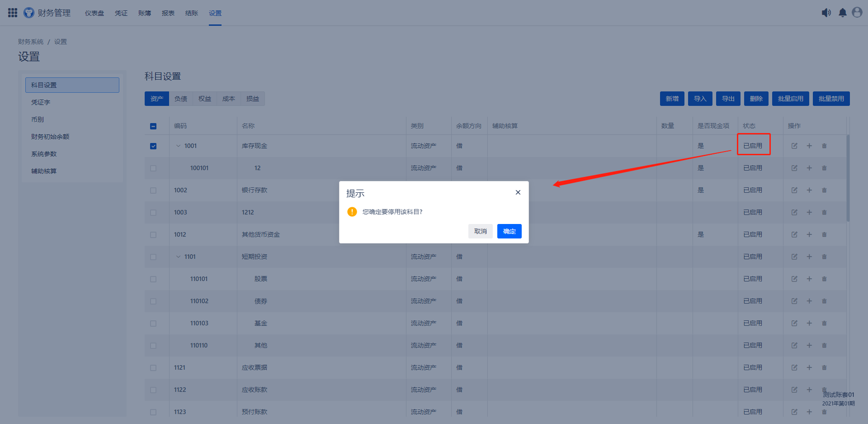
Task: Click the 财务管理 monkey logo icon
Action: point(29,13)
